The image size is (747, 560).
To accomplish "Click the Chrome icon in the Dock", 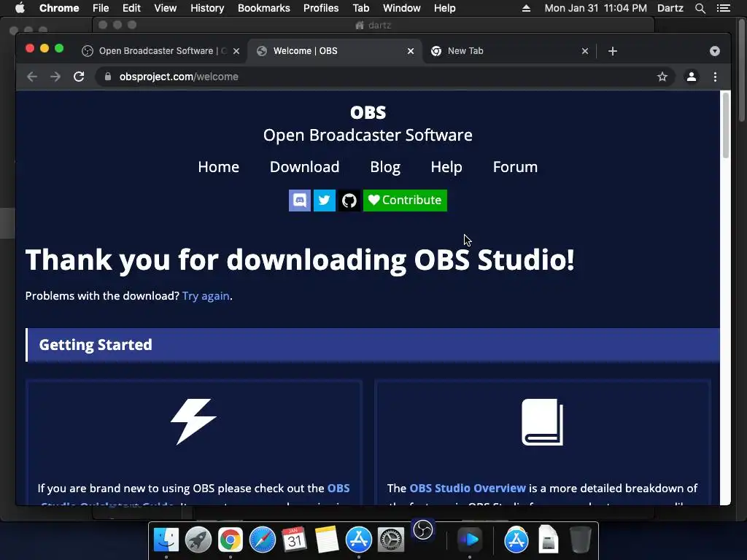I will pyautogui.click(x=230, y=540).
